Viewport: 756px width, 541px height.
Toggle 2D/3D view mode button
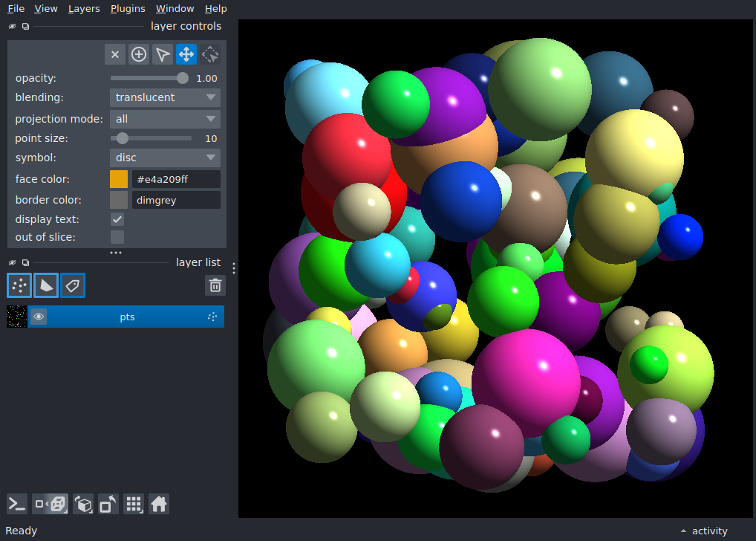point(50,505)
